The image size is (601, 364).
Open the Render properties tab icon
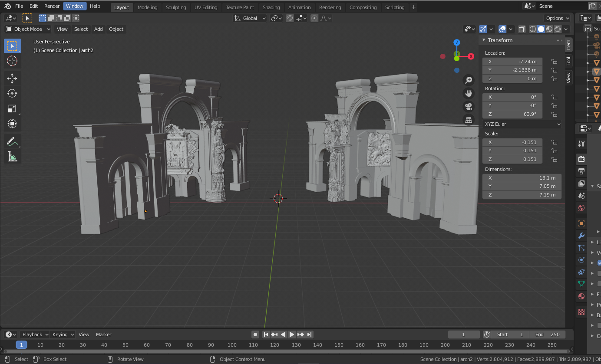581,159
